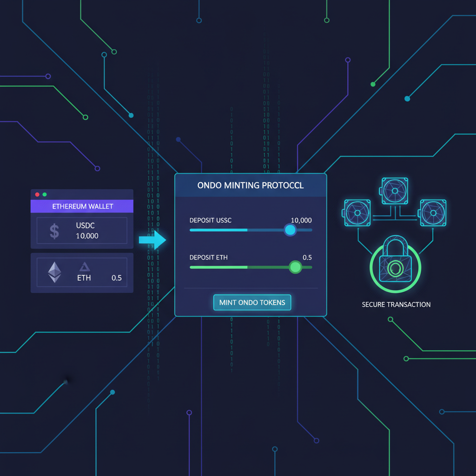Screen dimensions: 476x476
Task: Click the blue slider handle for Deposit USDC
Action: [x=291, y=230]
